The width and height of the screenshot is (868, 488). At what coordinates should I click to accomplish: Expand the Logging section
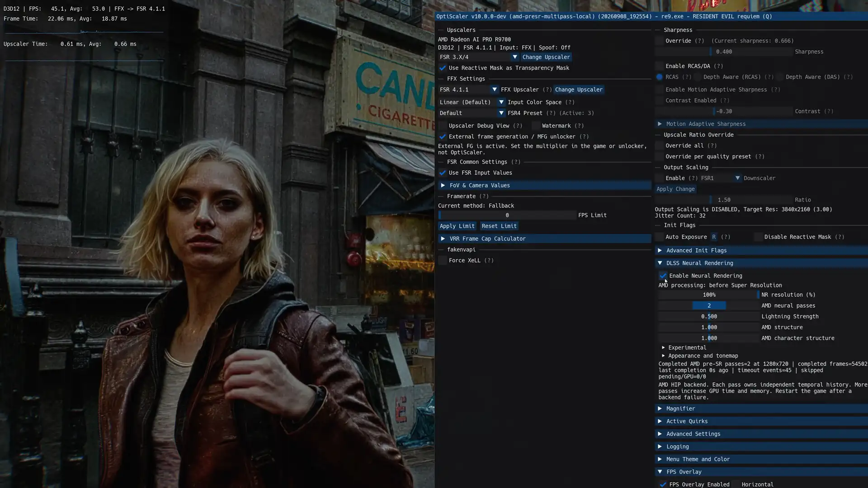[x=761, y=446]
